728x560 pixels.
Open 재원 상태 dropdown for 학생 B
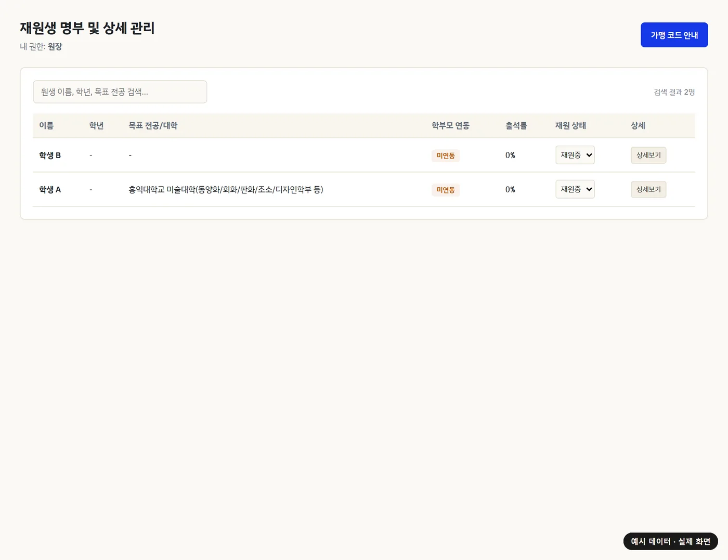(x=575, y=155)
